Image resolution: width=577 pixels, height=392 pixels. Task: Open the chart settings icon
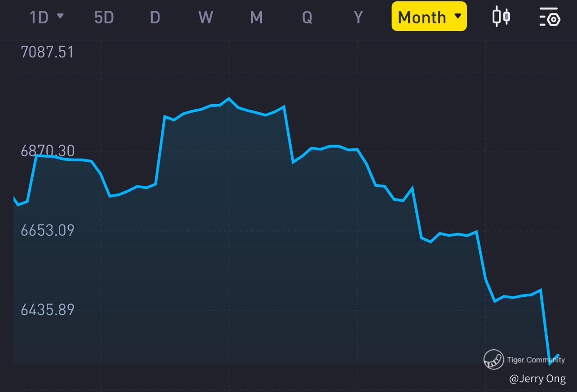[550, 17]
